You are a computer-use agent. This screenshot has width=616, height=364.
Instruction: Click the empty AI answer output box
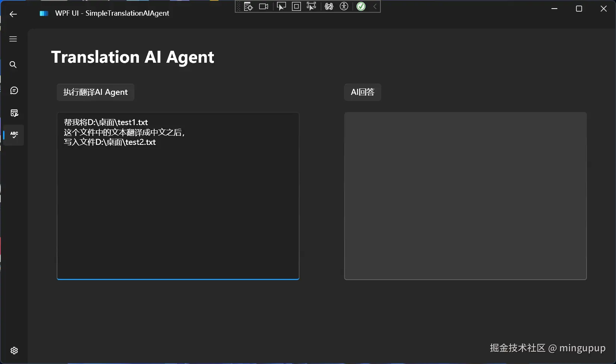[x=466, y=196]
